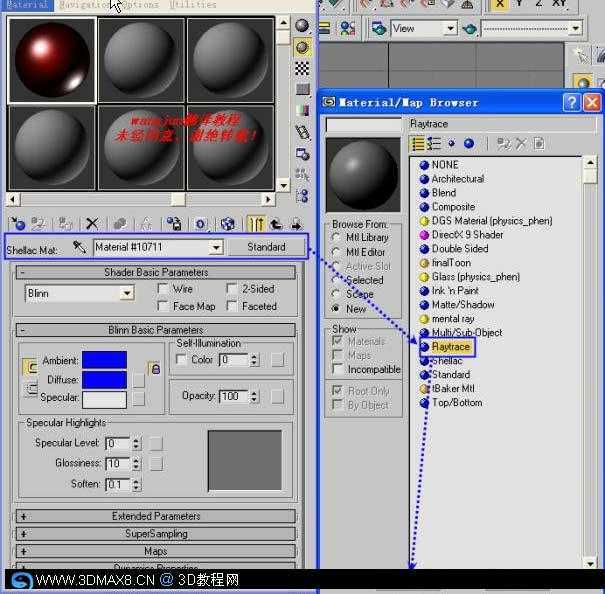Viewport: 605px width, 594px height.
Task: Toggle the Backlight icon
Action: tap(302, 47)
